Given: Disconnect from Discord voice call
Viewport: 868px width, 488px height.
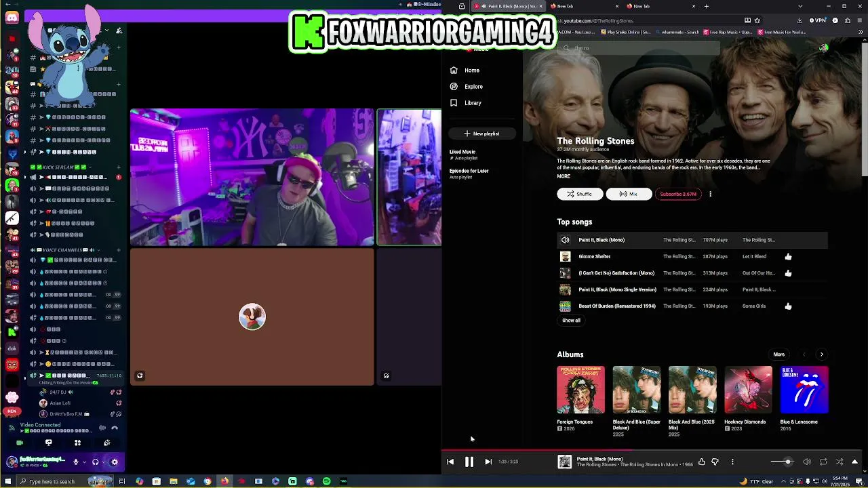Looking at the screenshot, I should pos(115,428).
